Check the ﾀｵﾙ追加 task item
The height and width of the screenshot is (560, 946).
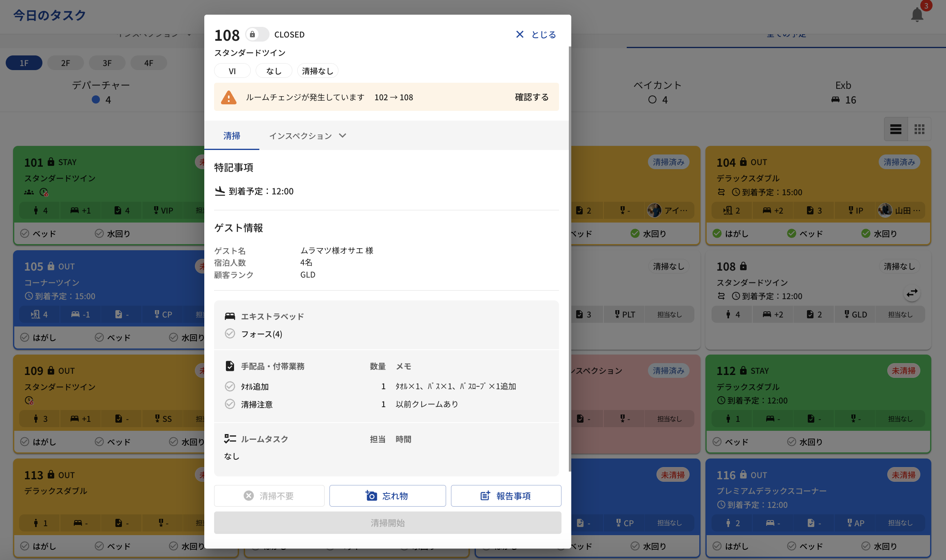tap(230, 386)
